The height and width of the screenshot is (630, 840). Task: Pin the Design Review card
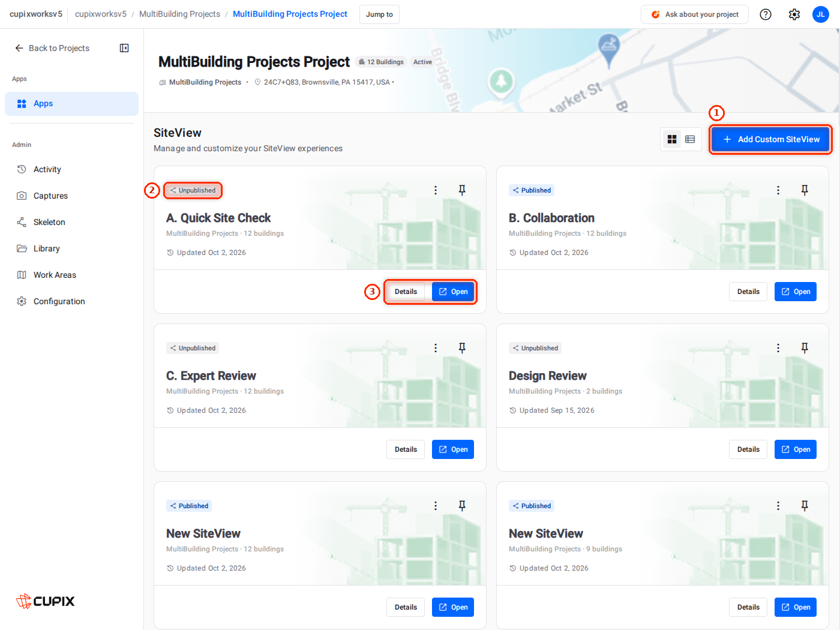click(x=805, y=348)
